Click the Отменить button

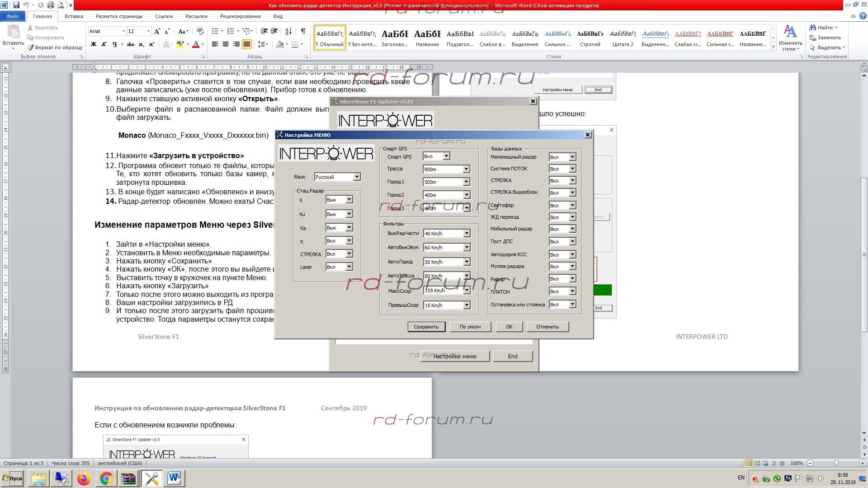(547, 327)
